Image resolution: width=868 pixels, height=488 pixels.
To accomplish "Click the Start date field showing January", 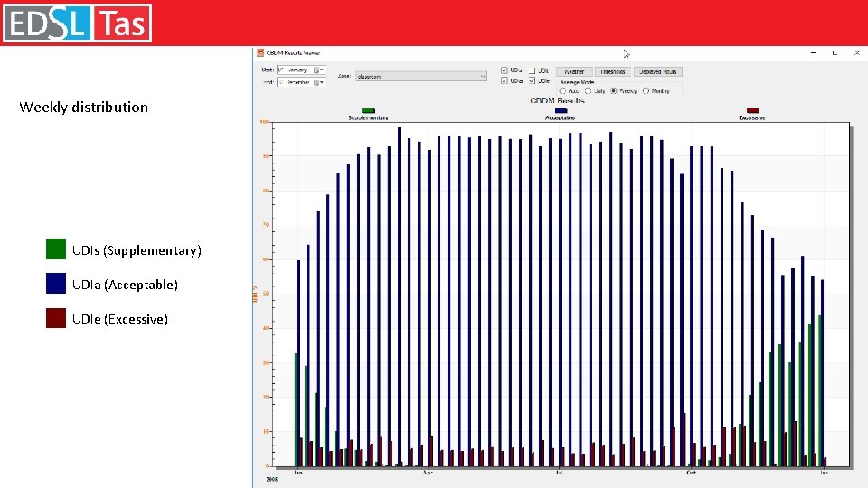I will 301,70.
